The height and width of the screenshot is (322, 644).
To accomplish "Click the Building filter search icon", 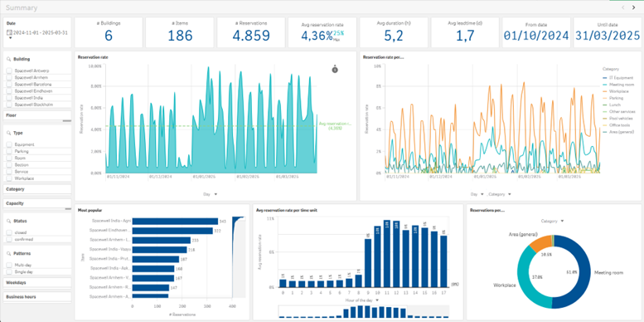I will [x=9, y=59].
